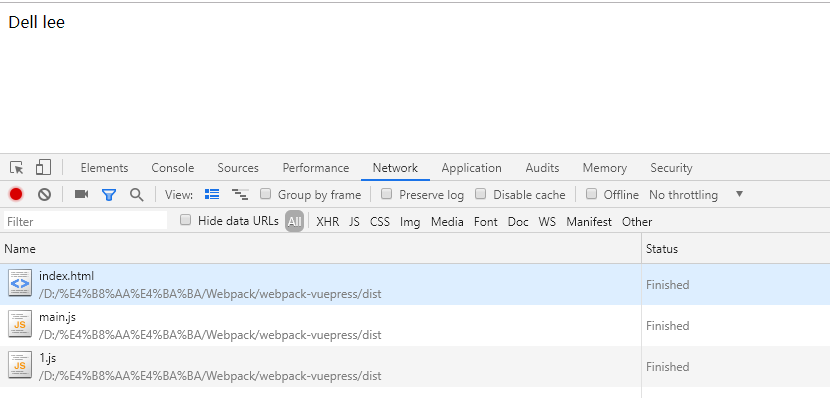Open the Audits tab
This screenshot has height=398, width=830.
click(x=542, y=168)
